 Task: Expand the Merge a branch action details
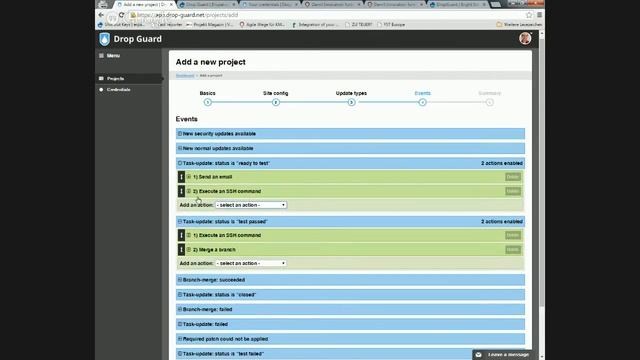pyautogui.click(x=189, y=249)
